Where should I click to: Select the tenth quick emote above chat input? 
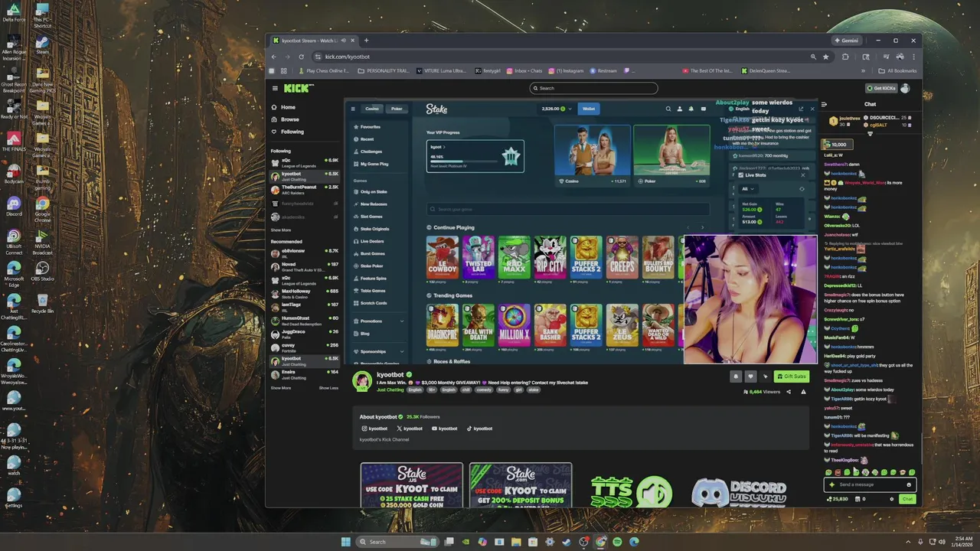click(x=913, y=472)
